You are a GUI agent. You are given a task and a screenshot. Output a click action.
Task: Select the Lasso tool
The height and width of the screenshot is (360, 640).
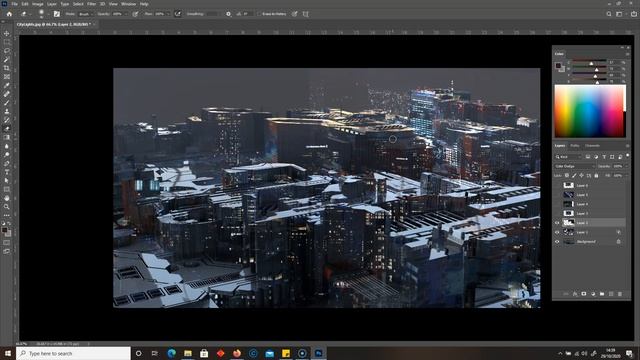click(x=7, y=51)
